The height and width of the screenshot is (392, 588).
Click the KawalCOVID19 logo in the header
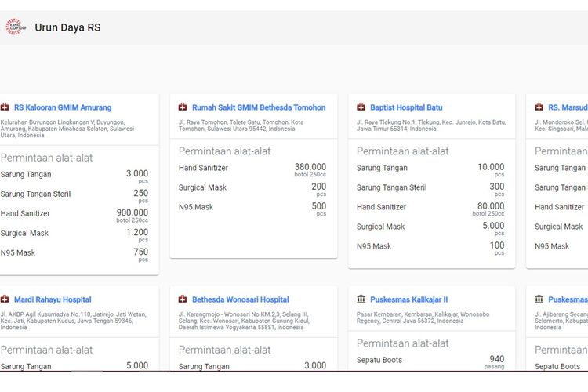point(15,27)
